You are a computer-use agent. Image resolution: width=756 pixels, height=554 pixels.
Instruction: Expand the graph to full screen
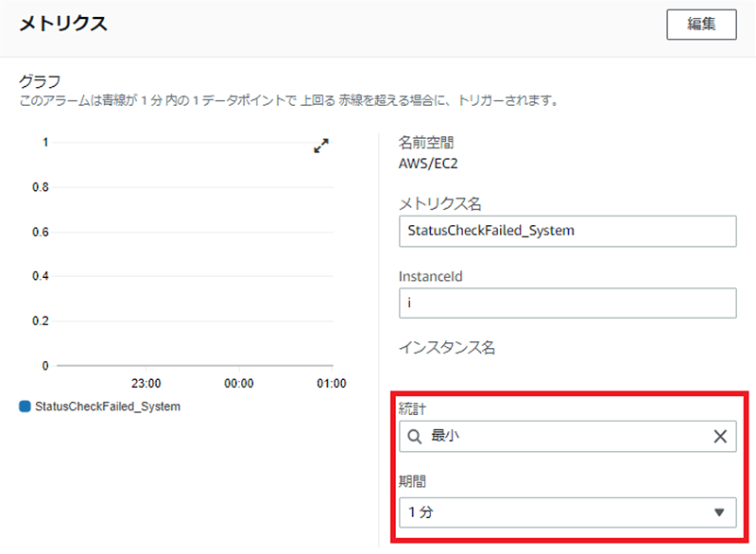pos(321,146)
